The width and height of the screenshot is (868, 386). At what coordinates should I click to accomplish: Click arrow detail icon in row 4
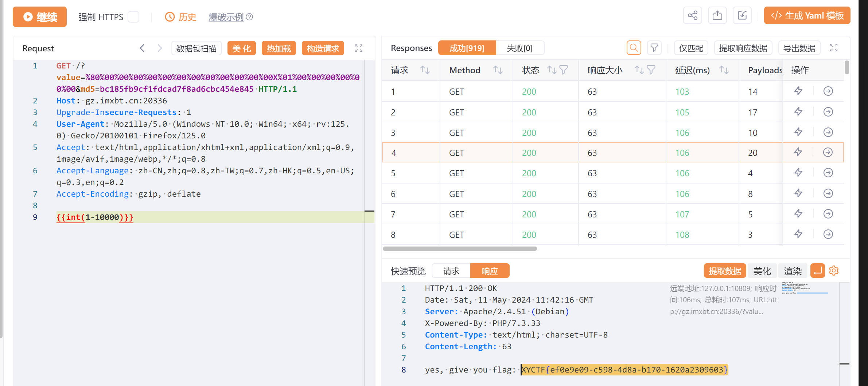[828, 152]
